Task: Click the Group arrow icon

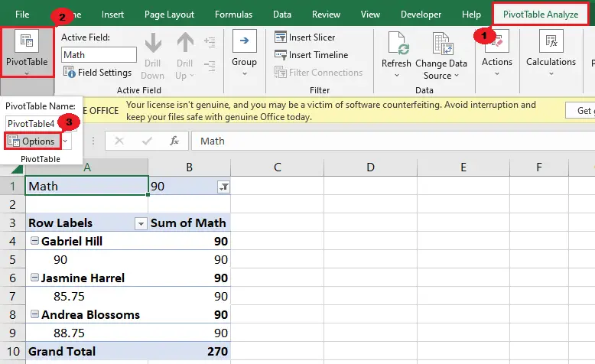Action: point(245,41)
